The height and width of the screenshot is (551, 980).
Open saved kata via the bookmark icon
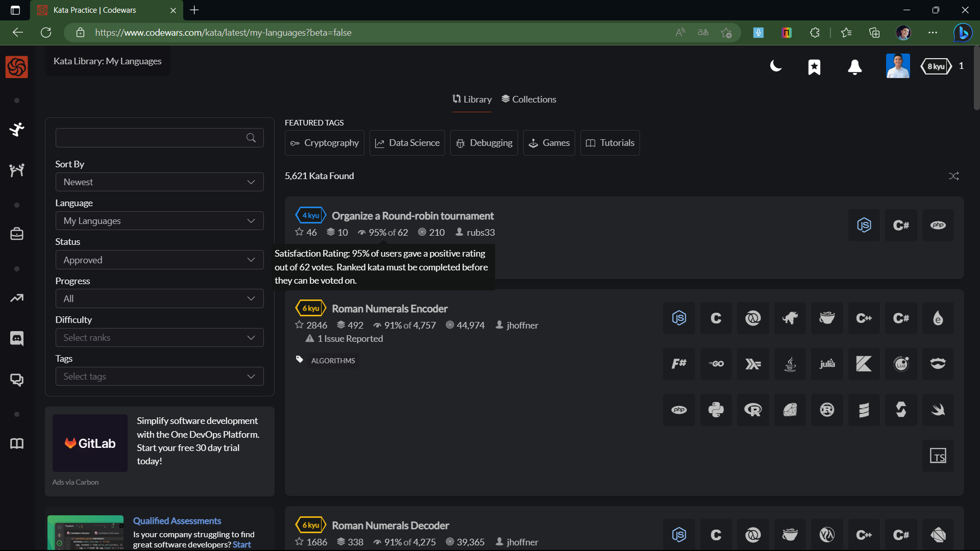pos(814,67)
